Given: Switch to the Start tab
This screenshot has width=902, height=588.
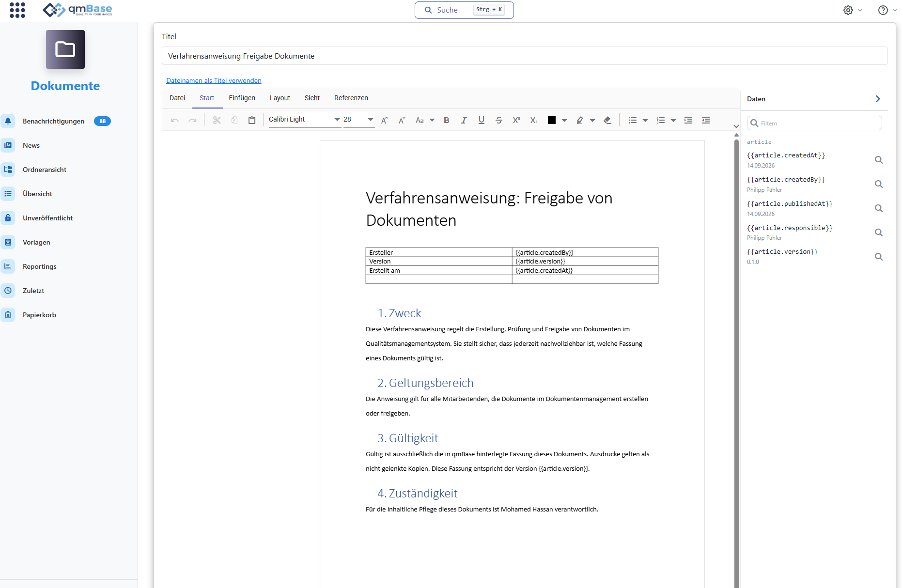Looking at the screenshot, I should [x=207, y=98].
